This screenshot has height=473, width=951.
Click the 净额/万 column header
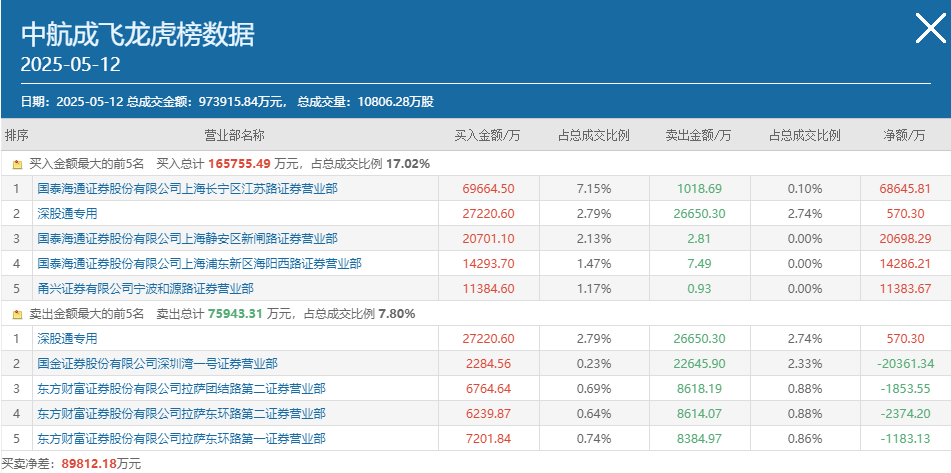pos(905,135)
